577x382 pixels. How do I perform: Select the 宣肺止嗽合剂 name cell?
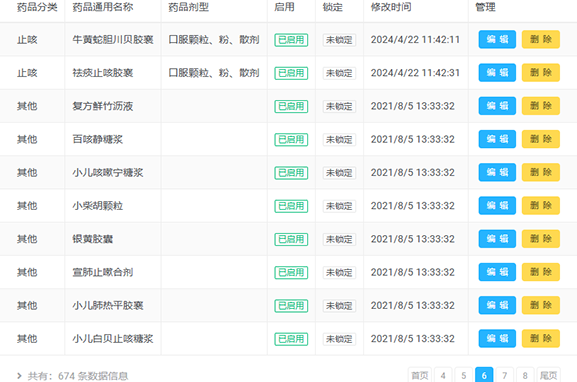(x=103, y=272)
